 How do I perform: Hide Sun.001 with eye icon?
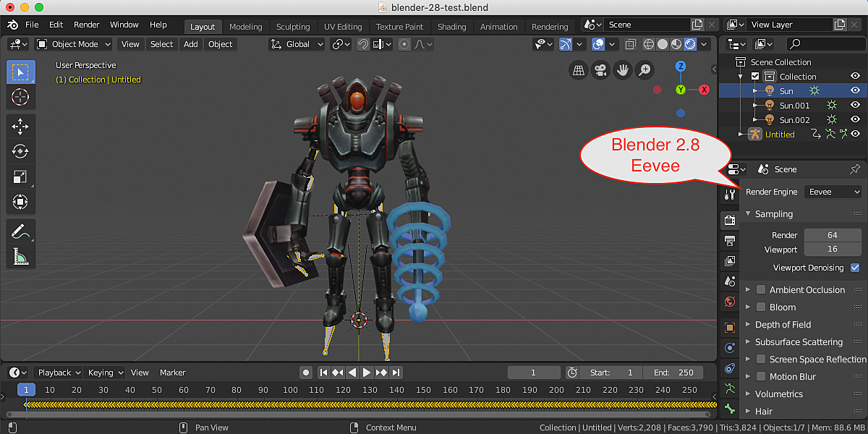click(855, 106)
